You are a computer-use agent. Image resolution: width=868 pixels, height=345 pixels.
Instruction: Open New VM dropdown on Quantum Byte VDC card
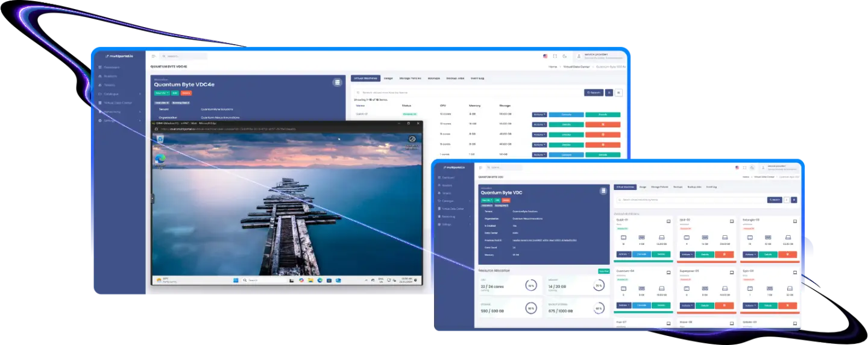click(486, 200)
